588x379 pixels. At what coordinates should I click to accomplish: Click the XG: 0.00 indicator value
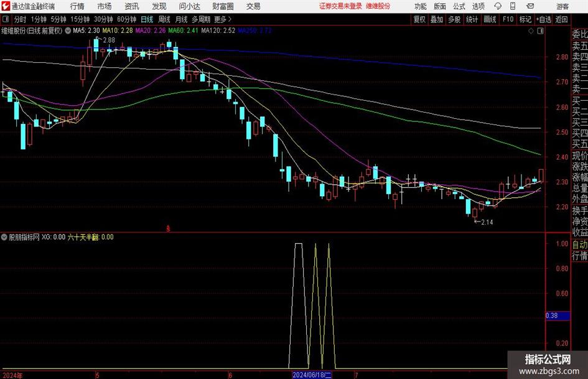[x=54, y=237]
